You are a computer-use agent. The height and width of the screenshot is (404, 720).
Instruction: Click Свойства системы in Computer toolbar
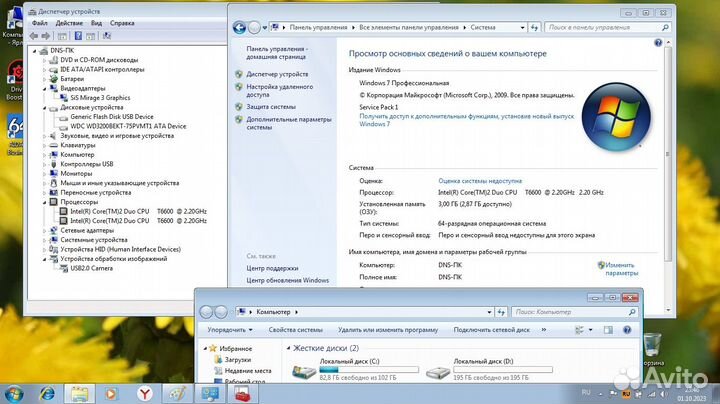pos(295,330)
